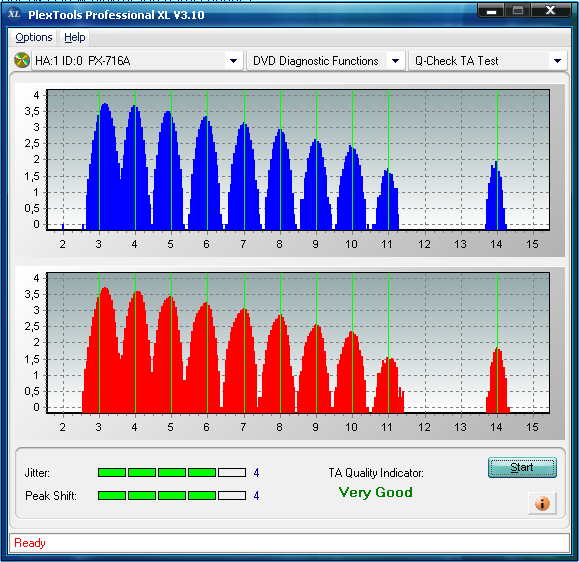The width and height of the screenshot is (579, 562).
Task: Click the Ready status bar text
Action: pos(30,543)
